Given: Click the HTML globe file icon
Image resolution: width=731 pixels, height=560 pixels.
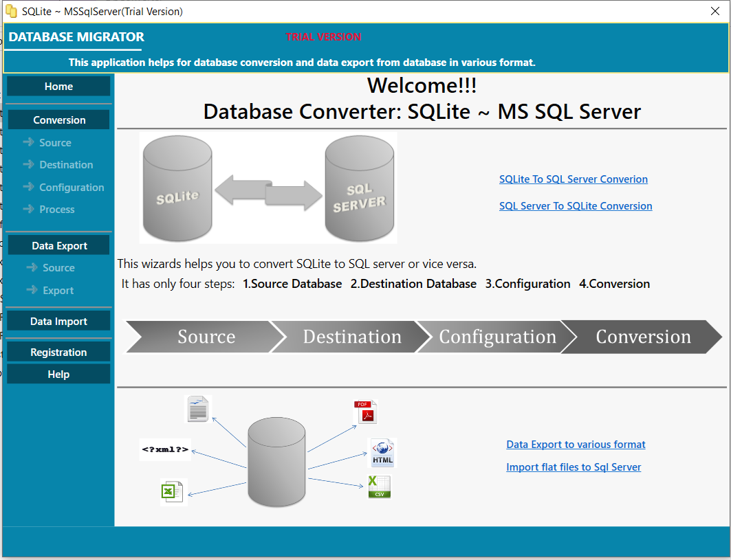Looking at the screenshot, I should click(x=382, y=452).
